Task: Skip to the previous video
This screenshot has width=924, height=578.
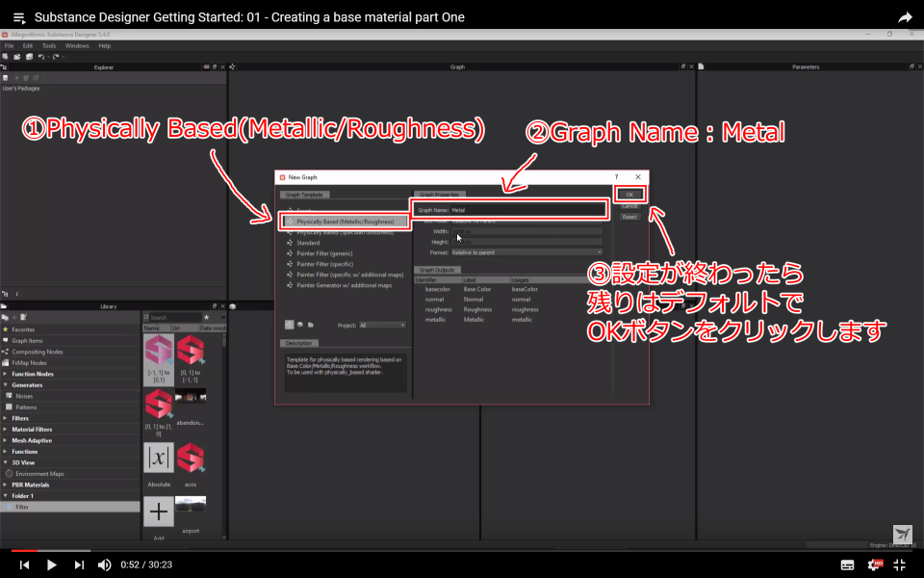Action: pyautogui.click(x=24, y=565)
